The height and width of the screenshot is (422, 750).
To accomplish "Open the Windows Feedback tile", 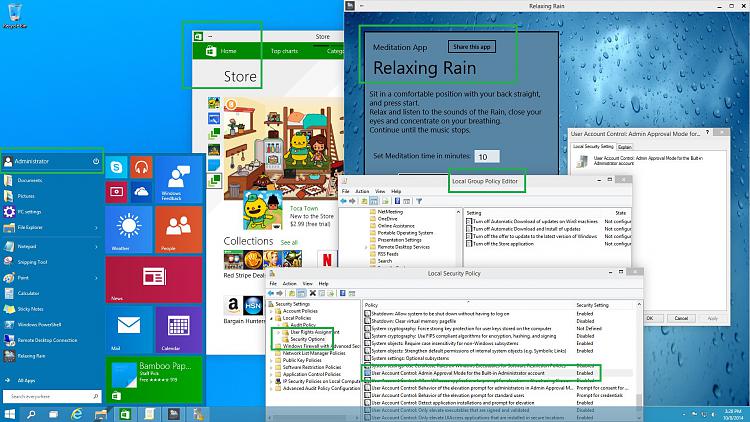I will pyautogui.click(x=178, y=179).
